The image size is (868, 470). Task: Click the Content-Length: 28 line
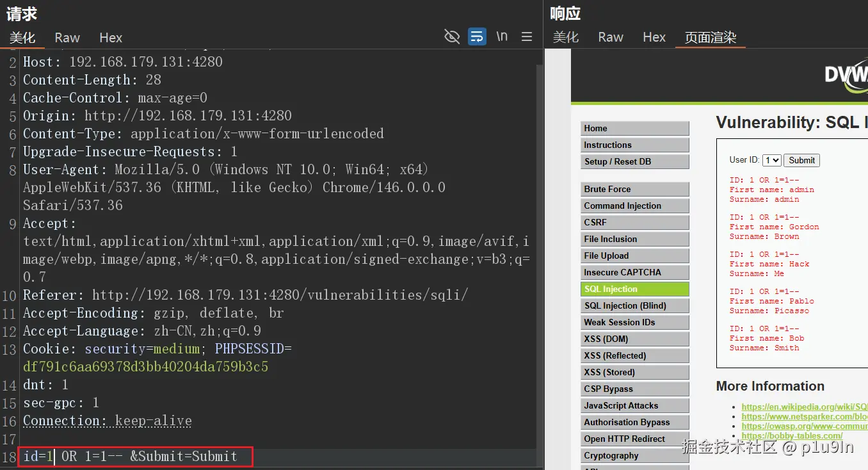coord(92,79)
